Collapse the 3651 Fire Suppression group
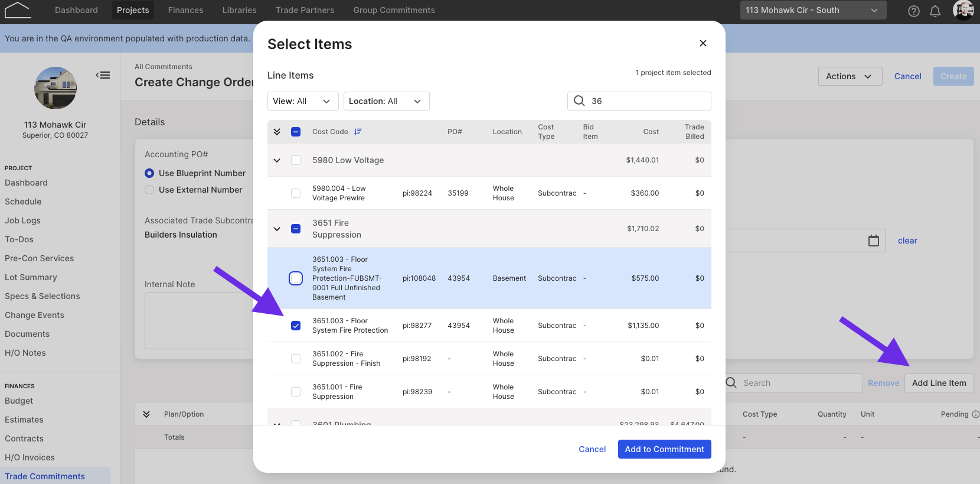The width and height of the screenshot is (980, 484). coord(277,229)
